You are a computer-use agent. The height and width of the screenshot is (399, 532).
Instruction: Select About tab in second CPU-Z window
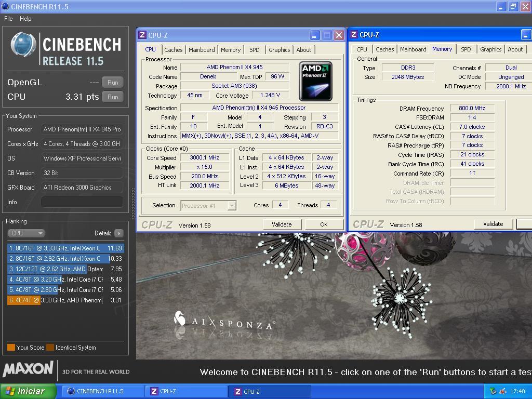coord(515,49)
